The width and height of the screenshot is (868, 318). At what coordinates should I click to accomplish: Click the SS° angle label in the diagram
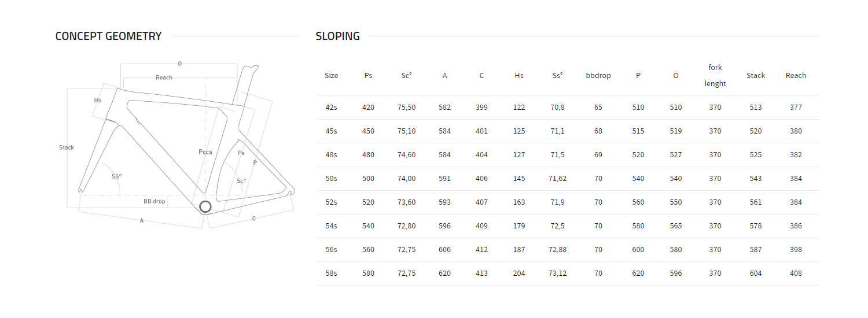coord(116,176)
